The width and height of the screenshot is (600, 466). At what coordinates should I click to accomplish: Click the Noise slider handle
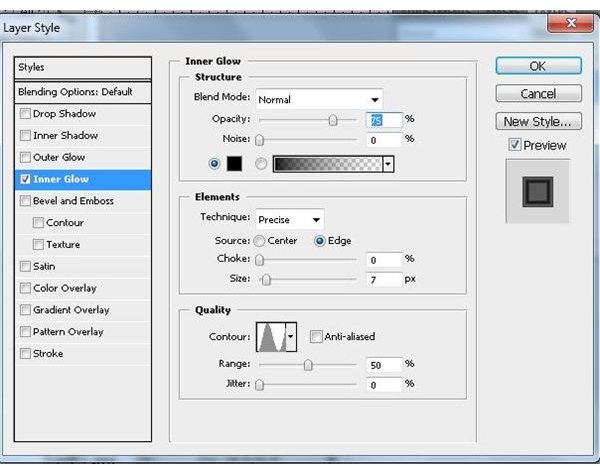pos(259,140)
